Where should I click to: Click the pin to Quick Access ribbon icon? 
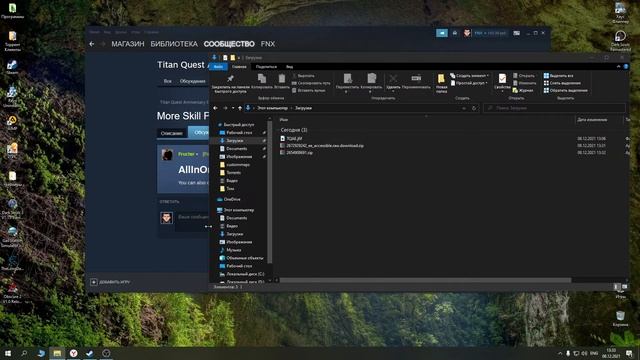(230, 78)
